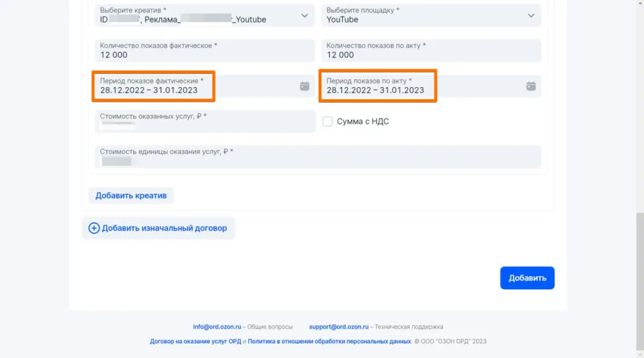
Task: Click into 'Стоимость единицы оказания услуг' field
Action: coord(318,157)
